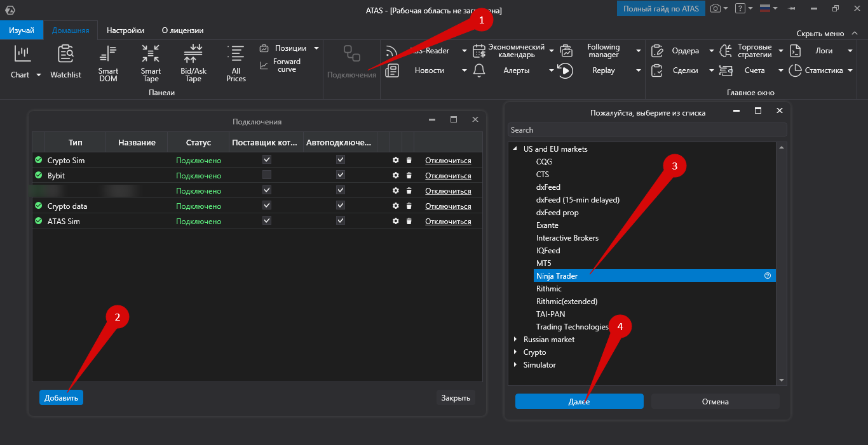The image size is (868, 445).
Task: Open the Статистика dropdown arrow
Action: tap(850, 70)
